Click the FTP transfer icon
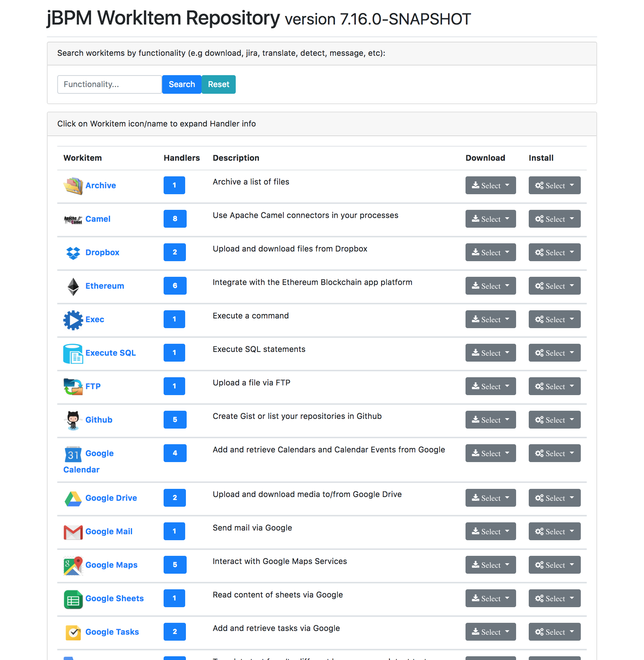This screenshot has height=660, width=644. point(73,387)
